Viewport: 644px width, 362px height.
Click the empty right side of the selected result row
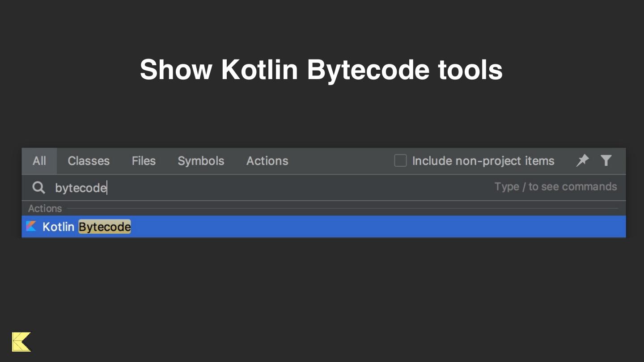(402, 227)
